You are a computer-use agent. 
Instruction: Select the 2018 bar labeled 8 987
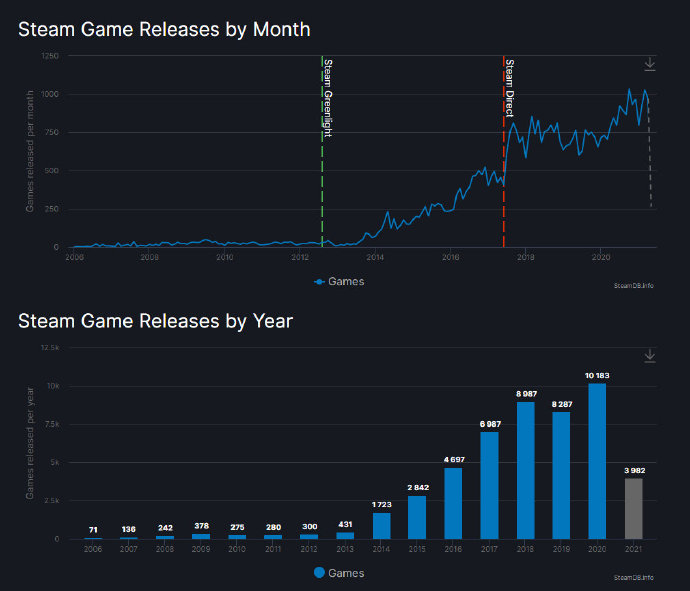[525, 470]
